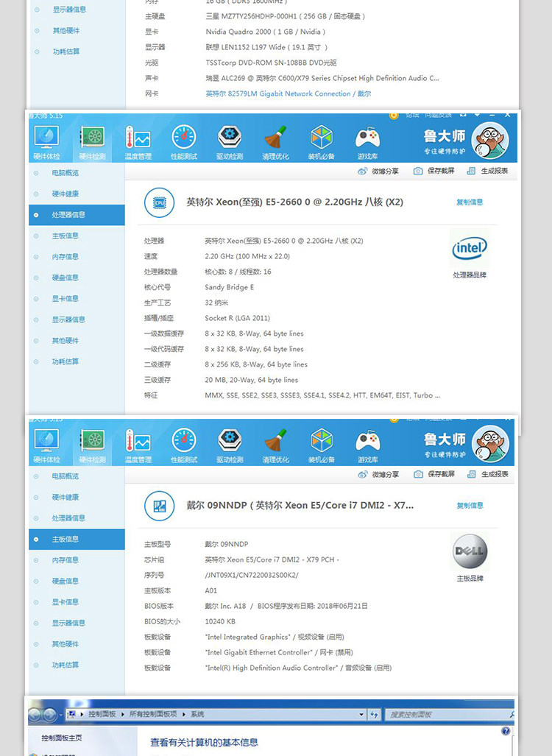
Task: Click the '核心数: 8 / 线程数: 16' value
Action: pyautogui.click(x=238, y=272)
